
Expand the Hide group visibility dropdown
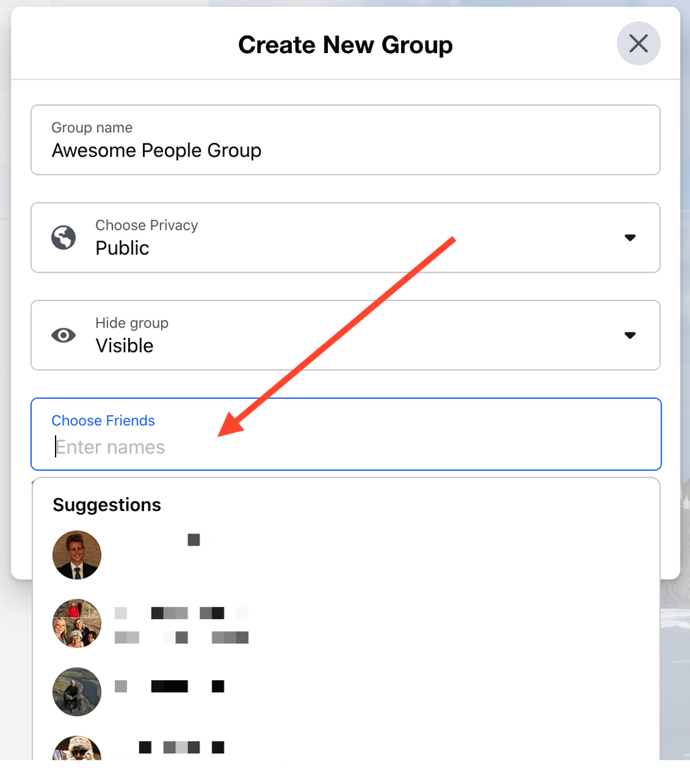point(631,335)
